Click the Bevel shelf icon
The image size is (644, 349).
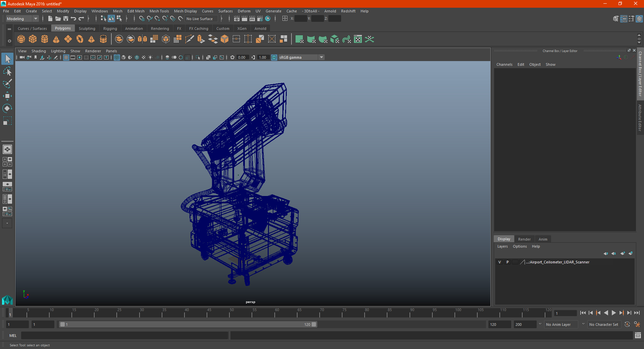[x=225, y=39]
